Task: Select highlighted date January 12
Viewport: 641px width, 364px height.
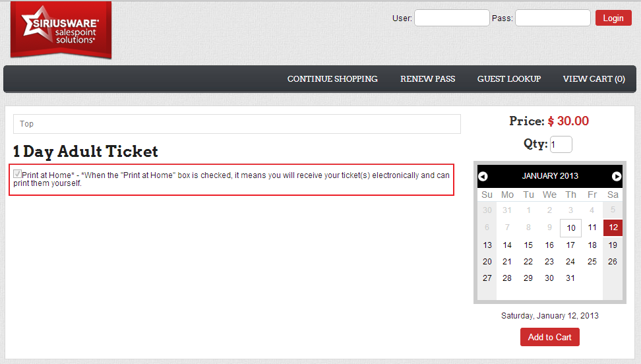Action: [x=613, y=228]
